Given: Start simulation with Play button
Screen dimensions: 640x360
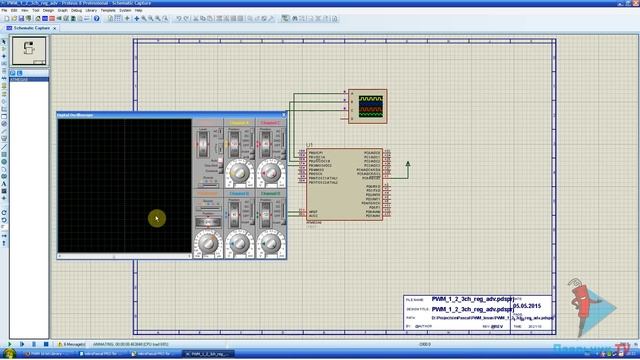Looking at the screenshot, I should (10, 344).
